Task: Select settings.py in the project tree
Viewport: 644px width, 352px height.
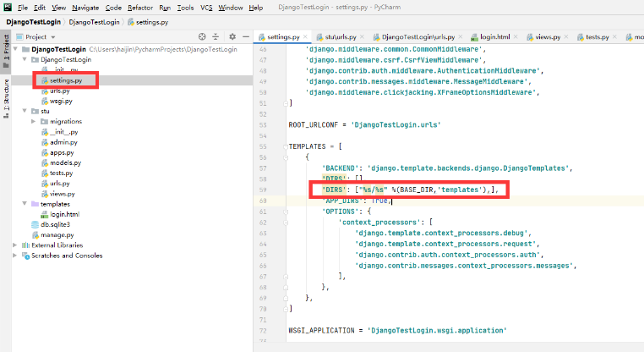Action: click(x=66, y=80)
